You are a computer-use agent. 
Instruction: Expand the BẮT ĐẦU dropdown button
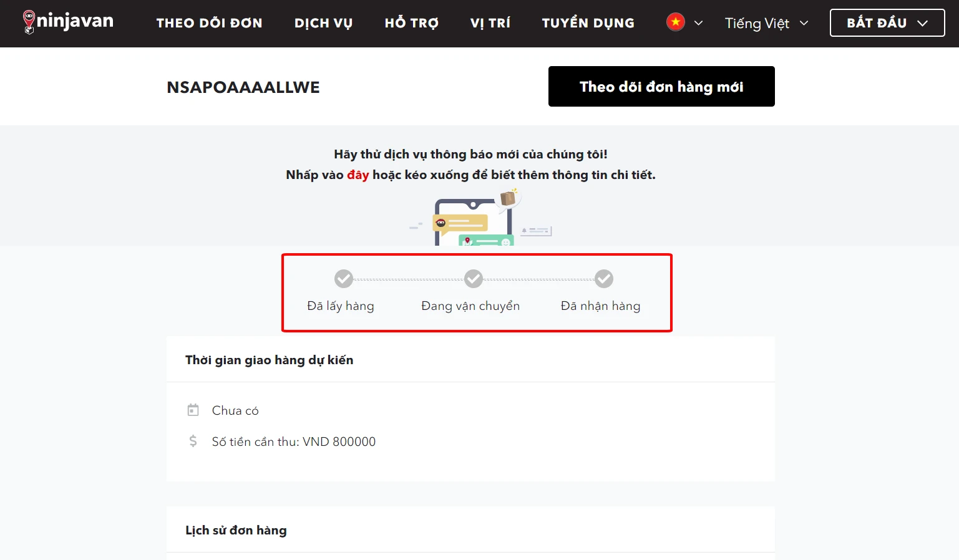click(887, 23)
